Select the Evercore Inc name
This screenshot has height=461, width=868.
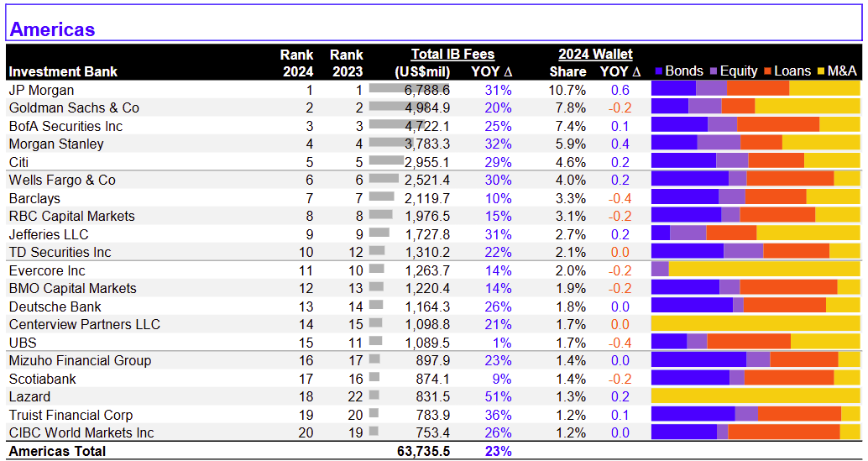coord(47,270)
